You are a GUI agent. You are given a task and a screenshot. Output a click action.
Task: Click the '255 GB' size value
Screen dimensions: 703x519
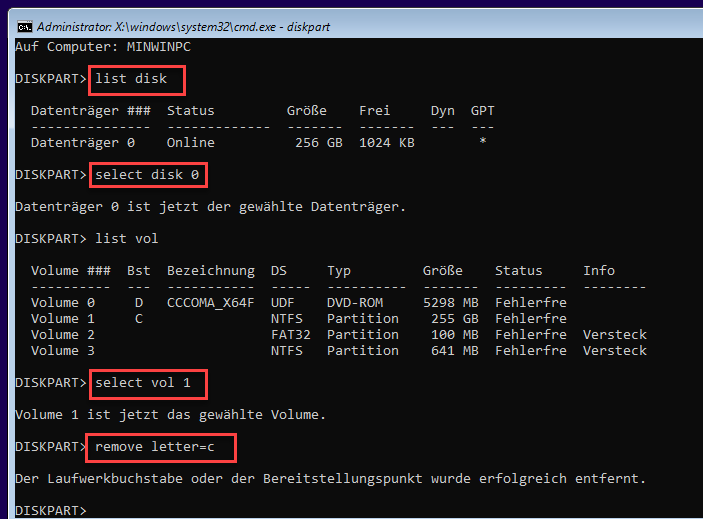tap(455, 319)
